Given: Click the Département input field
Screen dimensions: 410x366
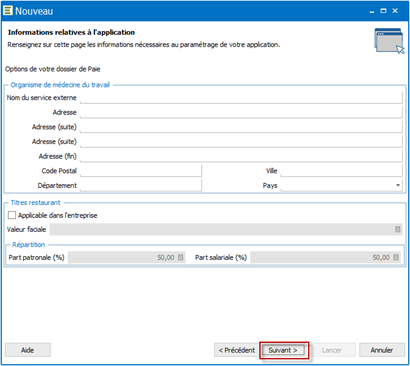Looking at the screenshot, I should click(x=141, y=185).
